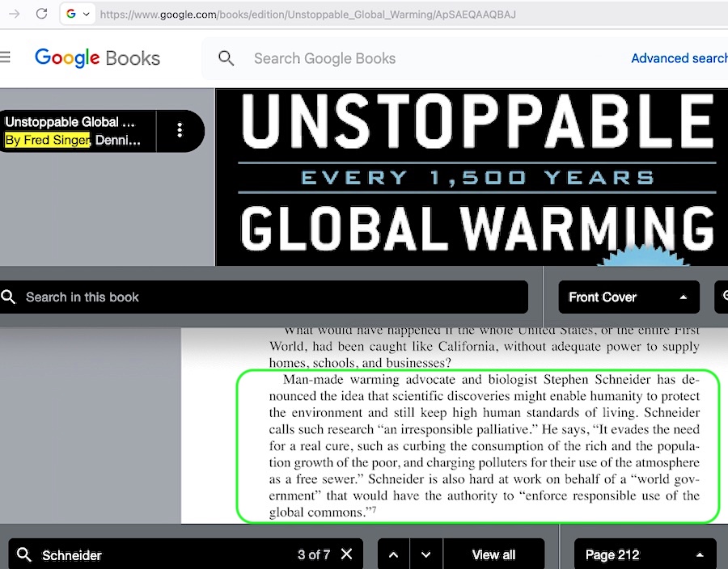Click the magnifier in Search in this book
Screen dimensions: 728x569
pyautogui.click(x=9, y=297)
